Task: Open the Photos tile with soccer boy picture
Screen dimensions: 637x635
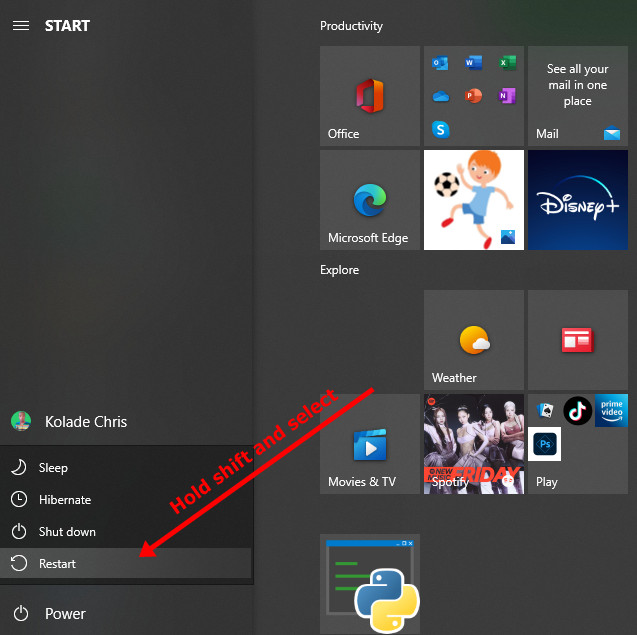Action: click(x=474, y=200)
